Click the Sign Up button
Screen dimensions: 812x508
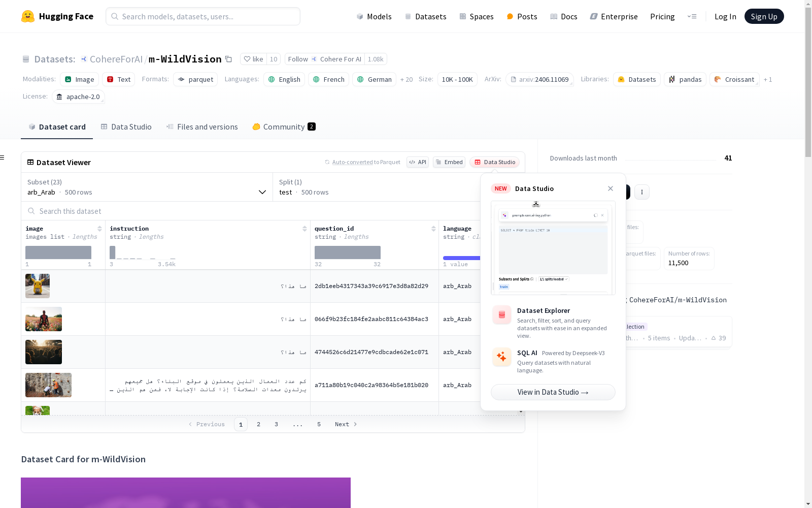click(764, 16)
